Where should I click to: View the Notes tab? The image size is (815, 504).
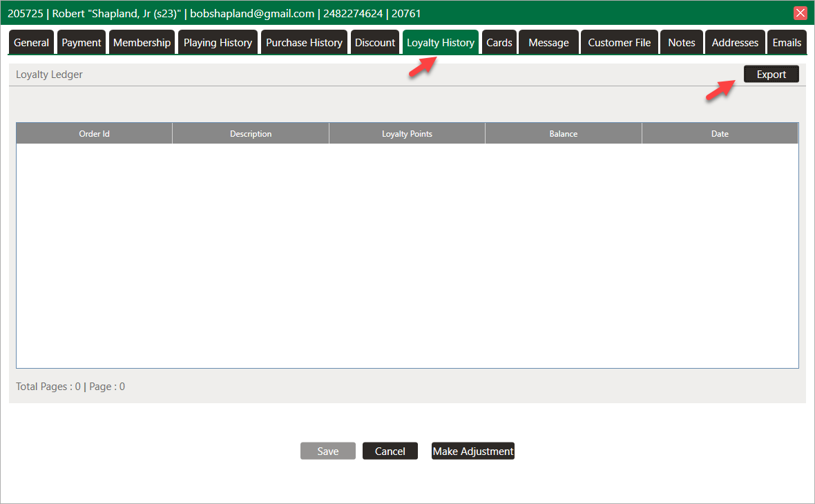pyautogui.click(x=681, y=43)
